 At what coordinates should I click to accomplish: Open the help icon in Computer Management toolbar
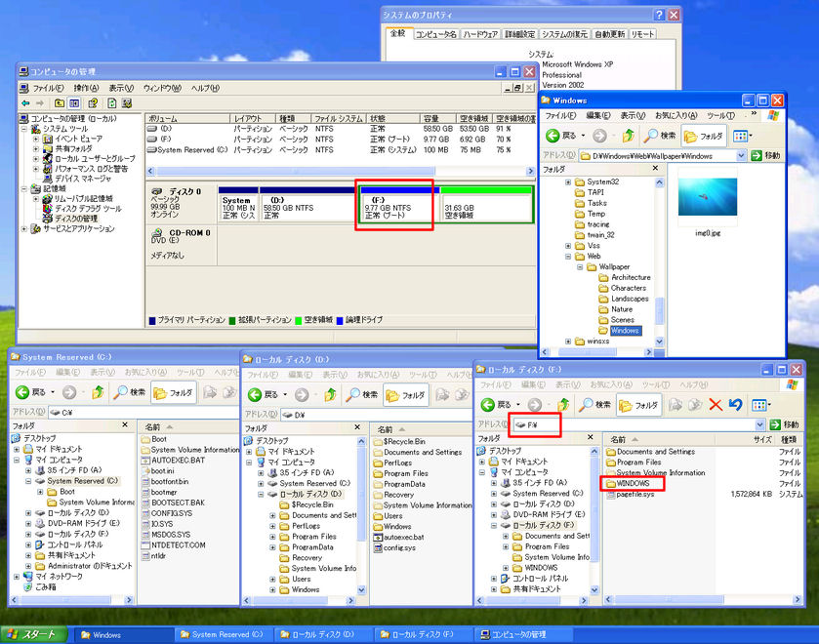click(x=93, y=103)
